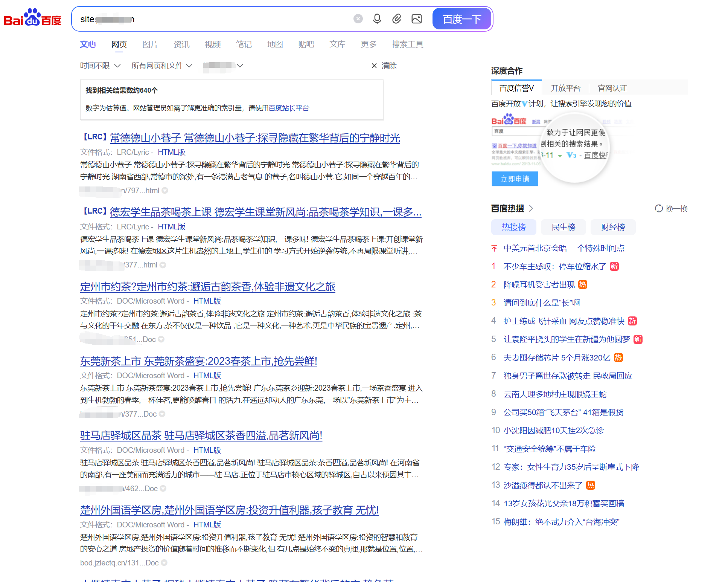Select the 民生榜 tab
728x582 pixels.
point(563,227)
